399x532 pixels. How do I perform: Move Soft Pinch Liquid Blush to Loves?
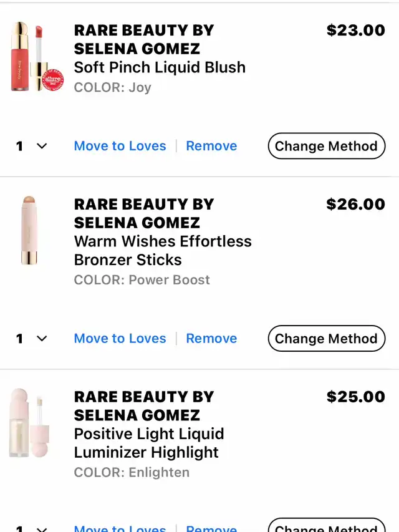coord(120,146)
